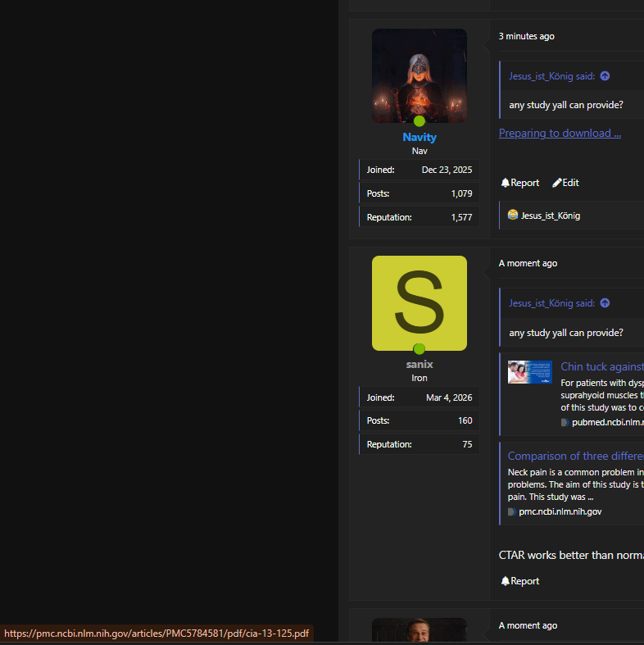Click the 'Nav' user title under Navity
Viewport: 644px width, 645px height.
pyautogui.click(x=420, y=151)
